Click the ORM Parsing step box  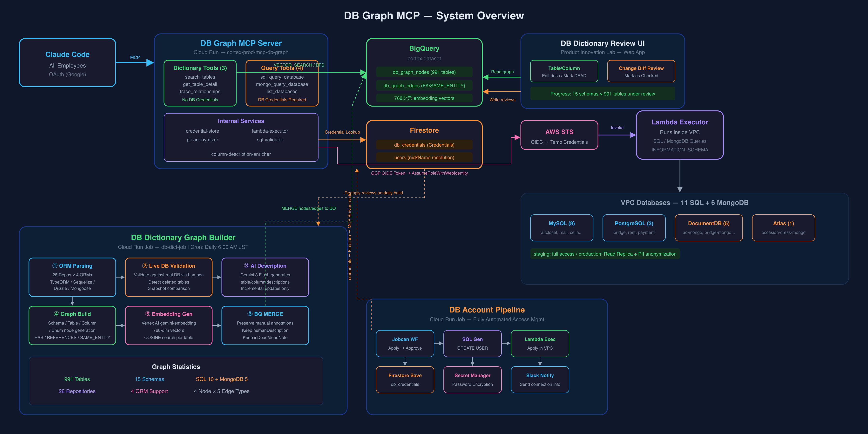click(72, 277)
